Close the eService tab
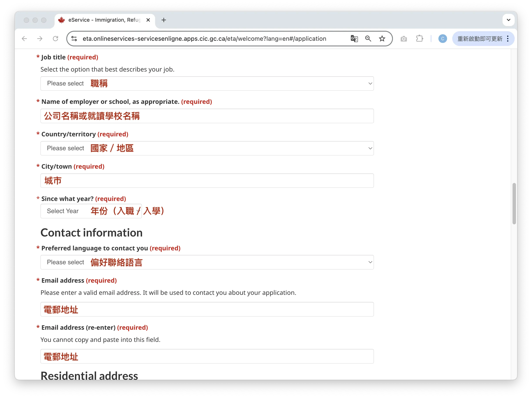 click(x=148, y=20)
